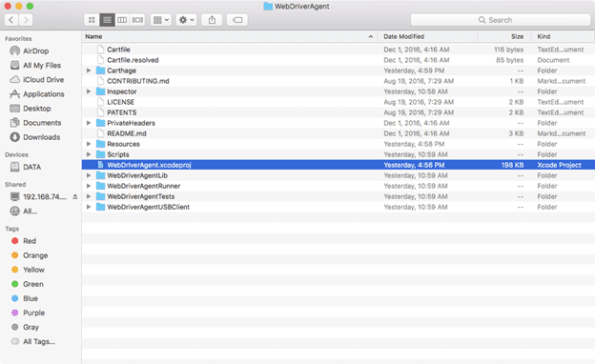Filter by Green tag
595x364 pixels.
click(x=33, y=284)
